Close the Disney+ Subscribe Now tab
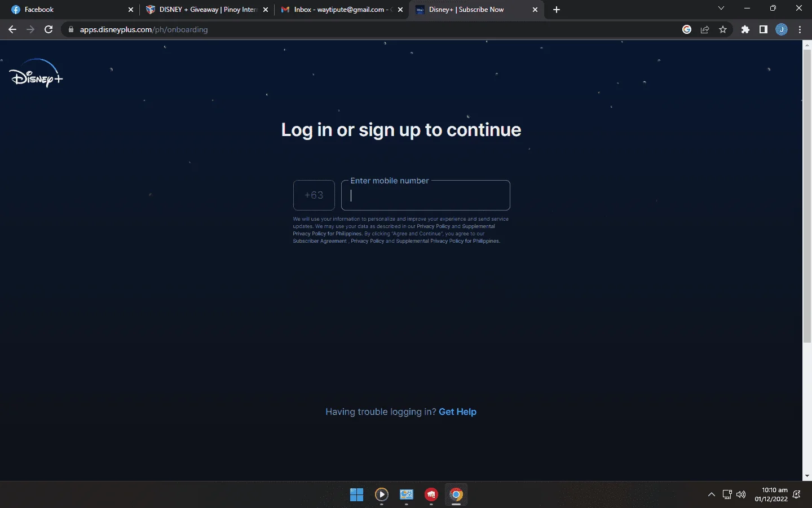 (x=535, y=10)
